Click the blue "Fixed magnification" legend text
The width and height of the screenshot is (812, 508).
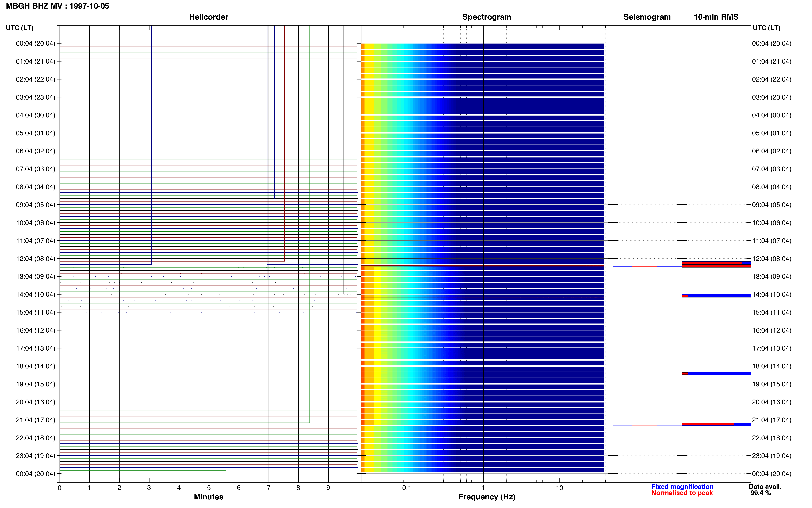(682, 486)
